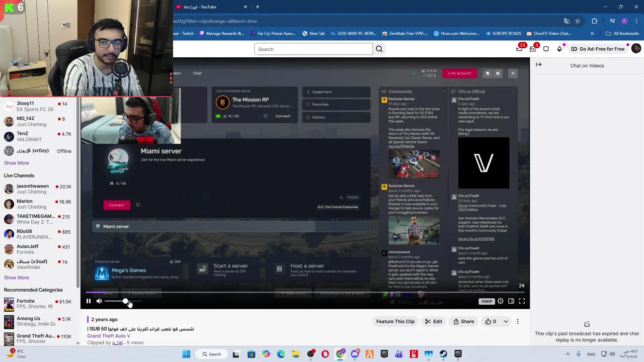The image size is (644, 362).
Task: Show more live channels
Action: pyautogui.click(x=17, y=278)
